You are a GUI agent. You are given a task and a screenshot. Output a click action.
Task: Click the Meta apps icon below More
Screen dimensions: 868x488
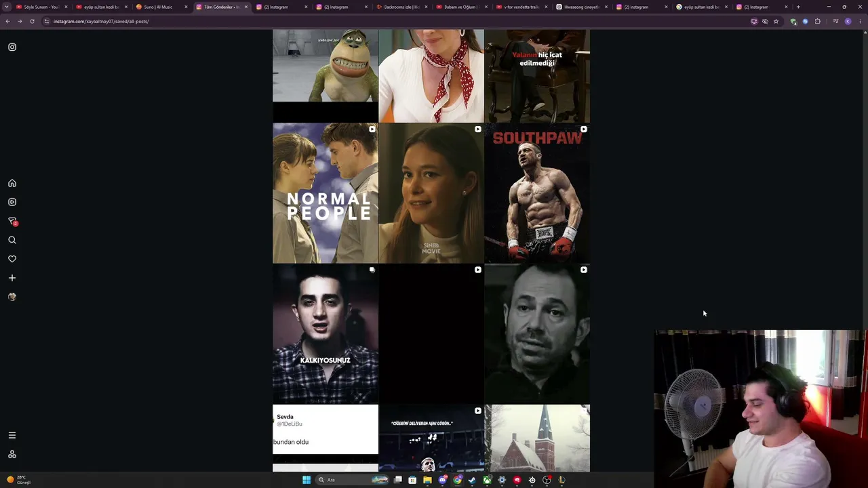click(x=12, y=454)
